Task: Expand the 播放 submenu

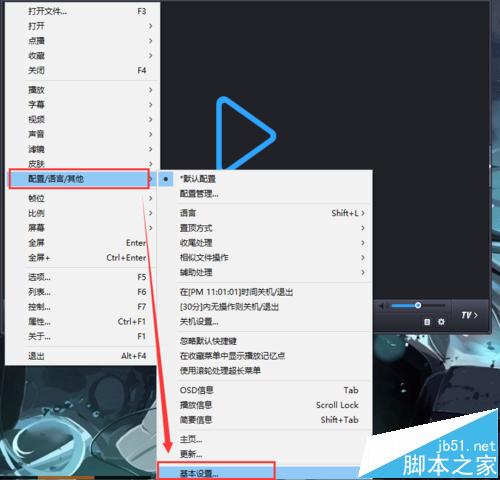Action: [83, 90]
